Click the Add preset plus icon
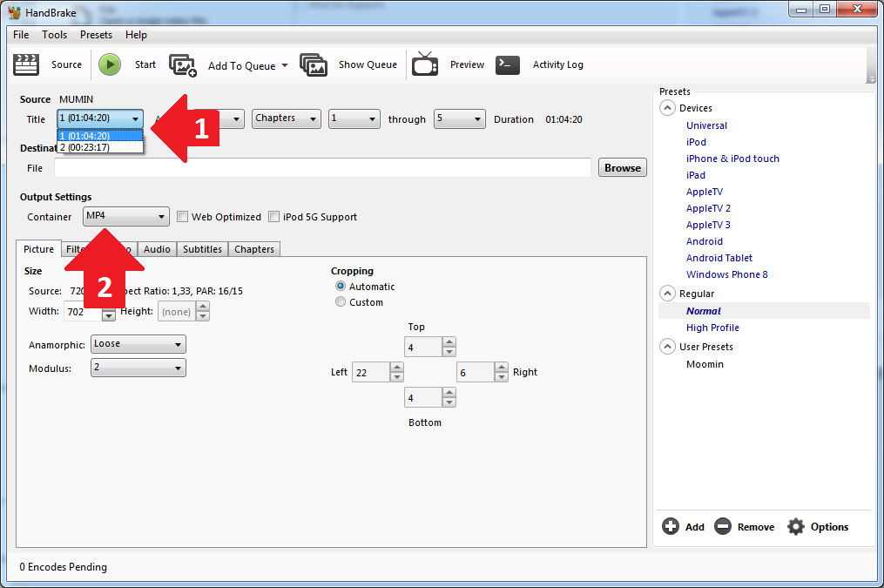 click(x=671, y=526)
